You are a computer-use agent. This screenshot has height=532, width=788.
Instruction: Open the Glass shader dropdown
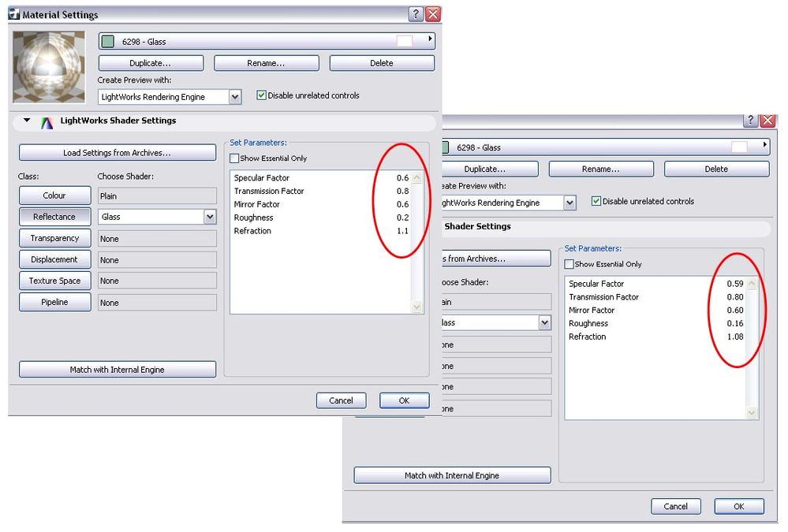211,216
